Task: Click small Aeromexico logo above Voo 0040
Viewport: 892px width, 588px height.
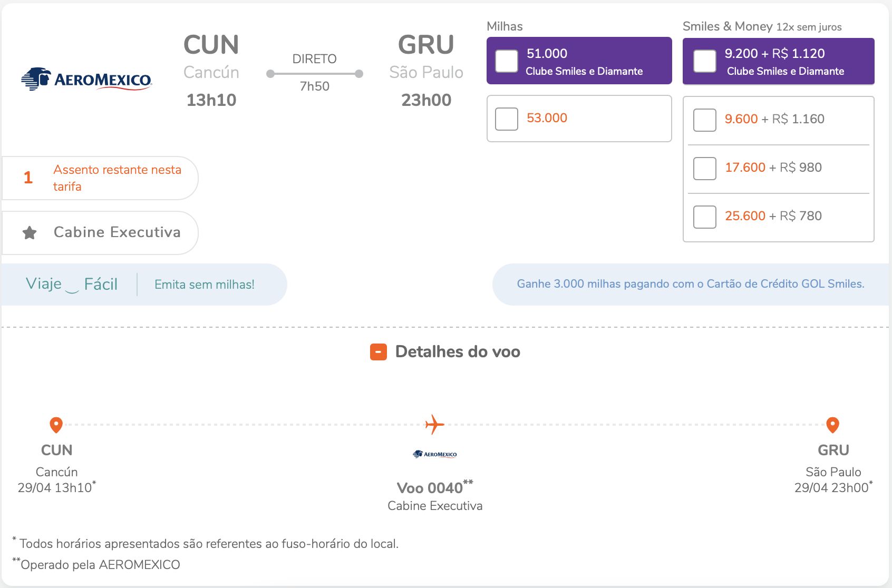Action: point(435,454)
